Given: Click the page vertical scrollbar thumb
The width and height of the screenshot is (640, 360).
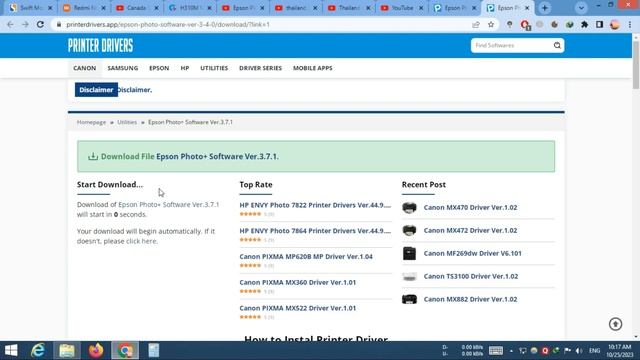Looking at the screenshot, I should (636, 64).
